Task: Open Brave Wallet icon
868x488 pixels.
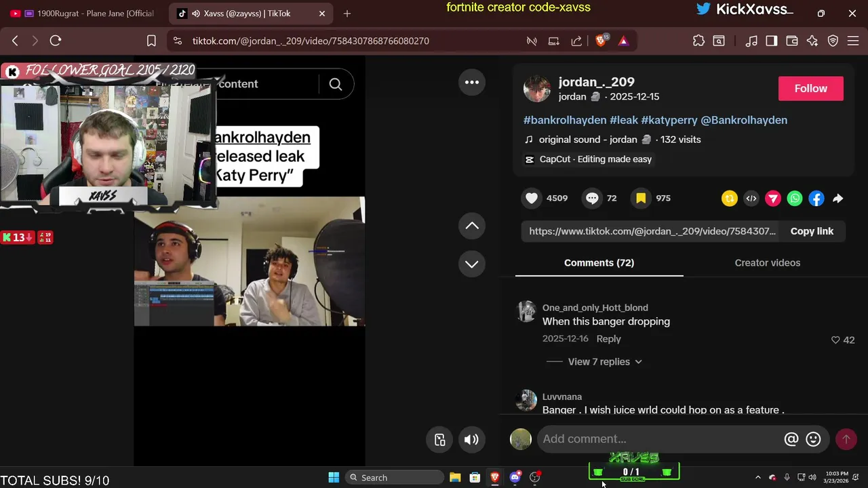Action: (792, 41)
